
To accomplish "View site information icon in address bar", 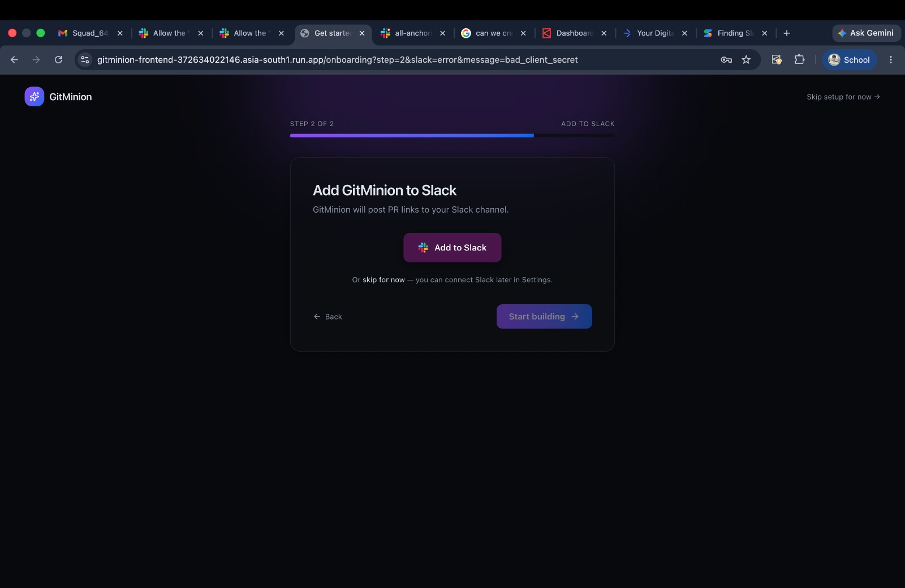I will pyautogui.click(x=85, y=59).
